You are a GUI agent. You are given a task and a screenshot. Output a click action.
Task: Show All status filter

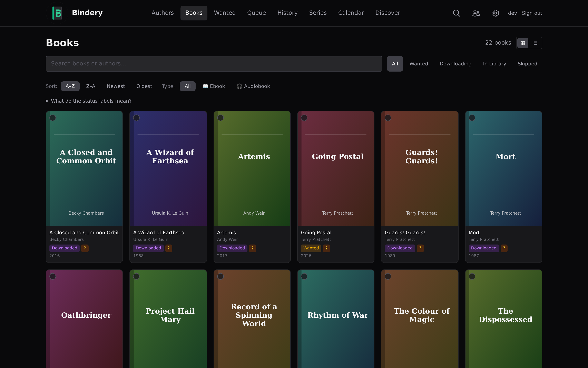pos(395,64)
